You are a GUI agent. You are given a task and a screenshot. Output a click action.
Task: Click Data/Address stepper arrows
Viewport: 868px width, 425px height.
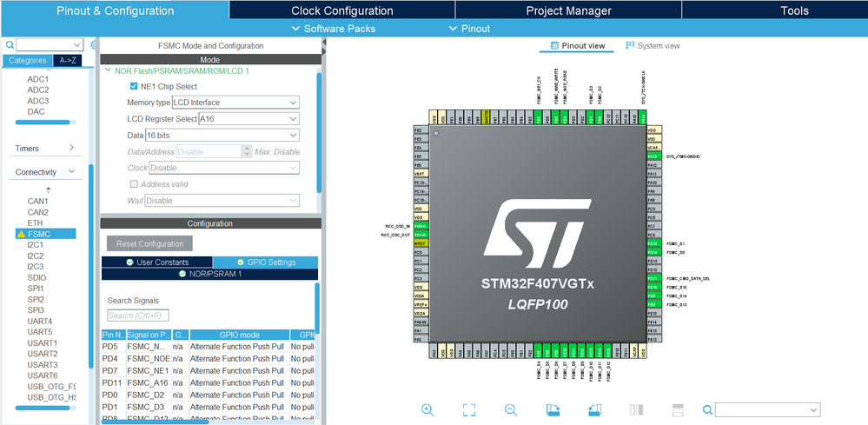[247, 151]
